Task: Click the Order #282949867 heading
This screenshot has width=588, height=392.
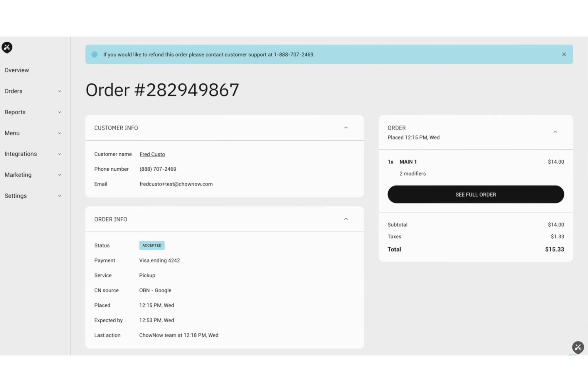Action: 162,90
